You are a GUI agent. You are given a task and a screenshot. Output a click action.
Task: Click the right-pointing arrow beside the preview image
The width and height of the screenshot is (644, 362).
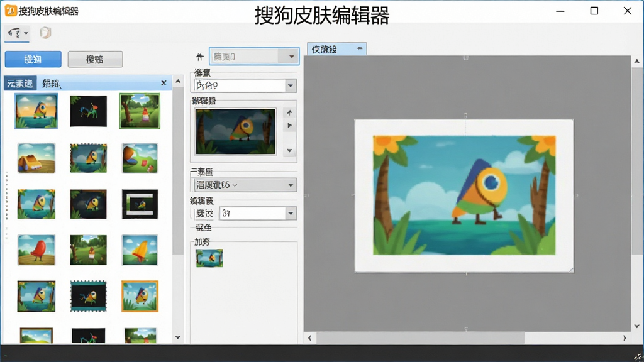click(x=289, y=125)
